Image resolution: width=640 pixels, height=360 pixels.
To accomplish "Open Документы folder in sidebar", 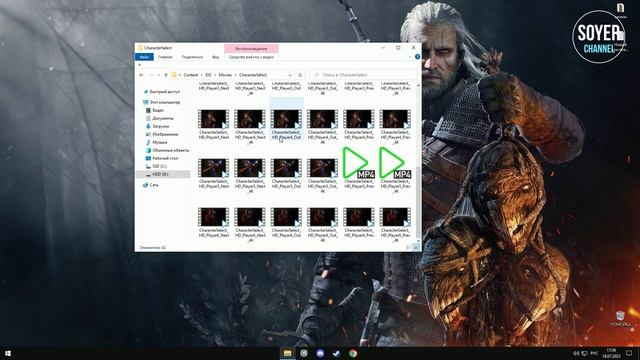I will point(160,118).
